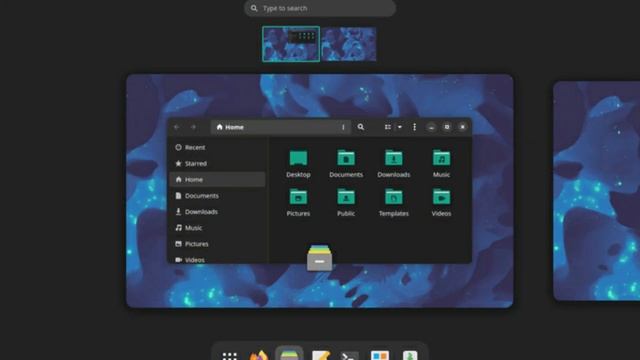640x360 pixels.
Task: Launch Terminal from the dock
Action: pos(350,356)
